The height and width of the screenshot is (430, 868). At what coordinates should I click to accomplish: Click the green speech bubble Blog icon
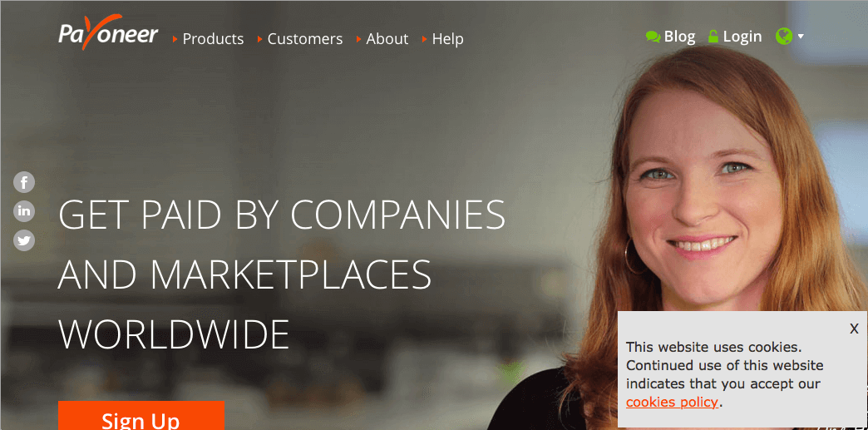click(x=653, y=37)
